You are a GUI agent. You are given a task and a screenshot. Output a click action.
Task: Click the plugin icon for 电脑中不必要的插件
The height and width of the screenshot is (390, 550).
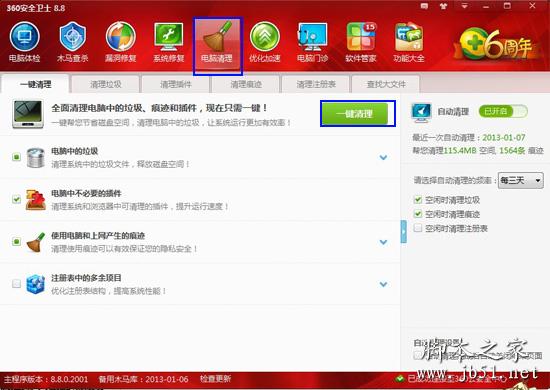(36, 200)
